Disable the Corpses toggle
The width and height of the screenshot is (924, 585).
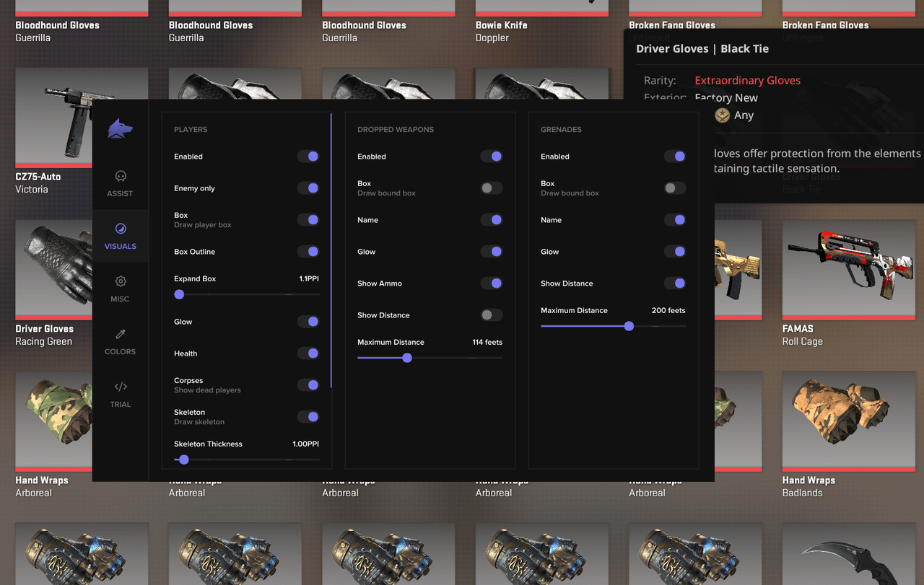click(x=308, y=384)
